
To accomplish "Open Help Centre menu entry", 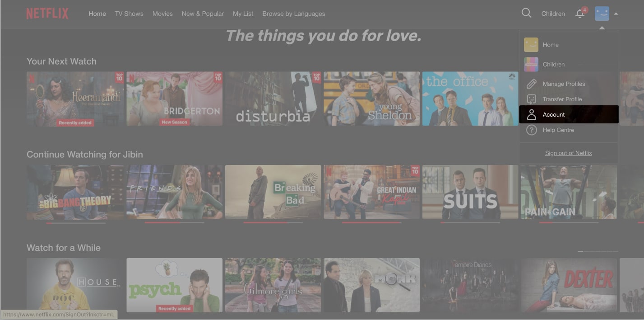I will click(558, 130).
